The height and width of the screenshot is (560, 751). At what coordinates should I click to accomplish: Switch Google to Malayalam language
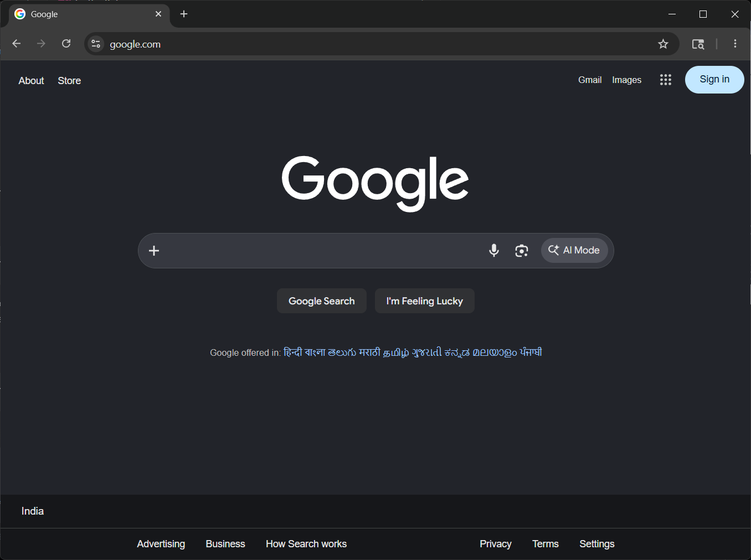[x=495, y=352]
